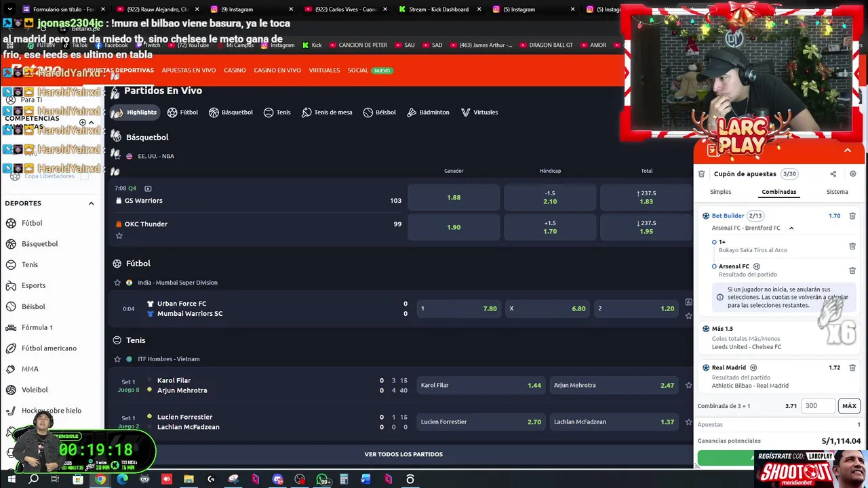Delete Real Madrid 1.72 selection
868x488 pixels.
(x=852, y=368)
